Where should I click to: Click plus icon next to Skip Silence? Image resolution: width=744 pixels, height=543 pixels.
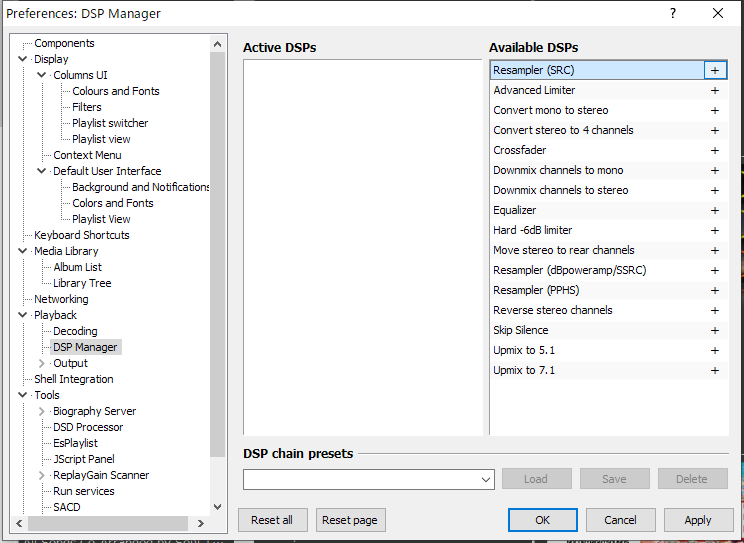pyautogui.click(x=714, y=330)
